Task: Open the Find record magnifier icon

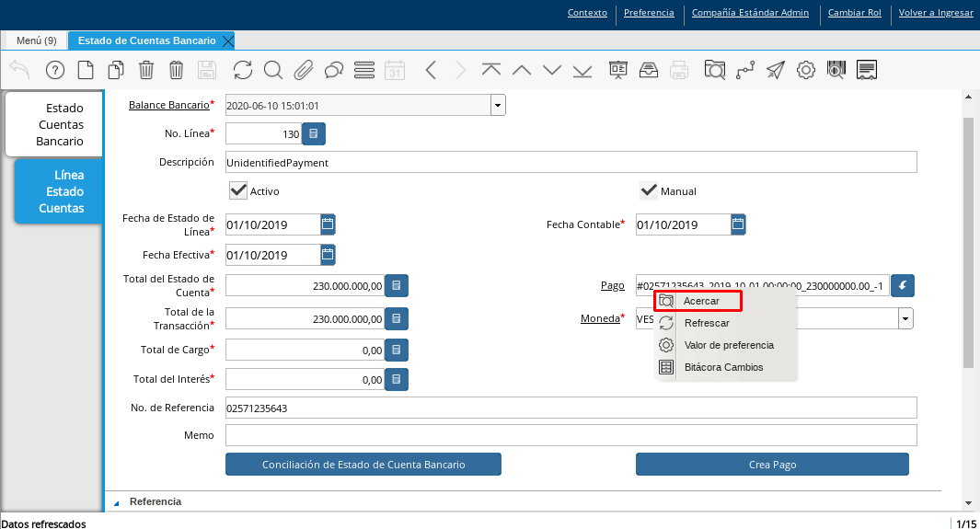Action: click(272, 70)
